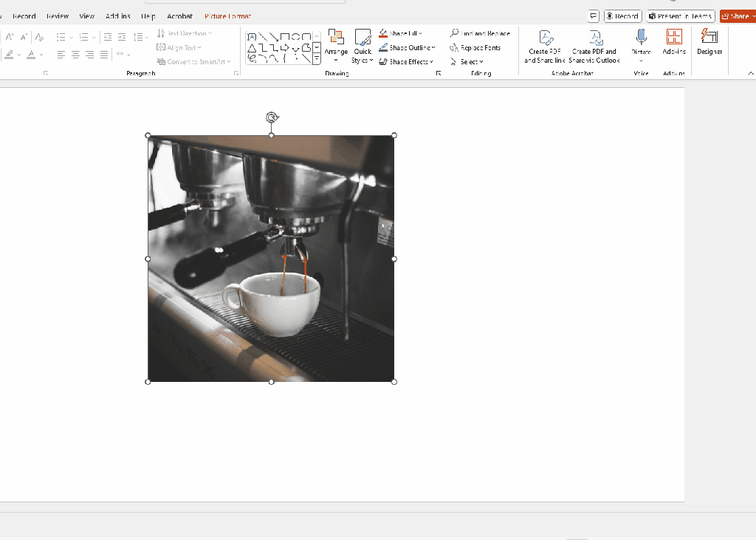Switch to the Picture Format tab
The width and height of the screenshot is (756, 540).
click(x=227, y=16)
